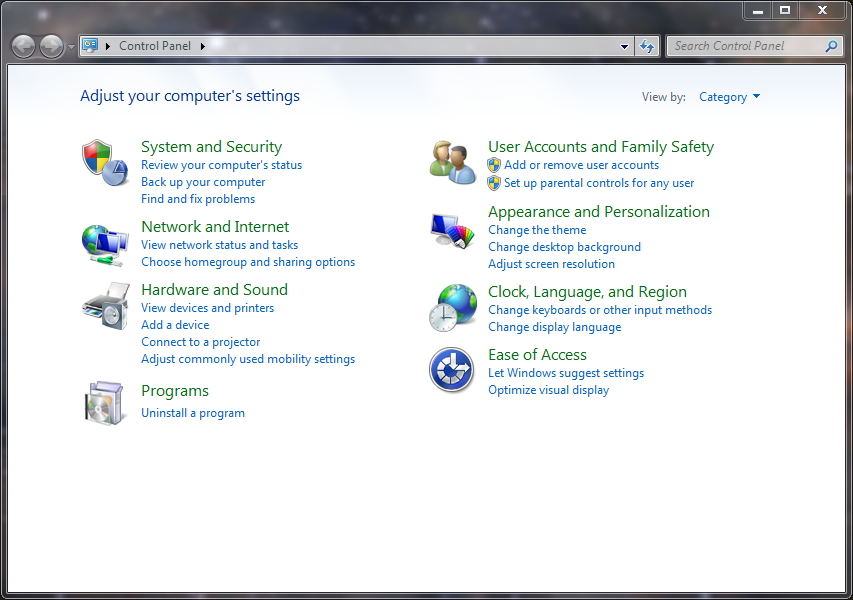Image resolution: width=853 pixels, height=600 pixels.
Task: Open the Ease of Access icon
Action: pyautogui.click(x=452, y=370)
